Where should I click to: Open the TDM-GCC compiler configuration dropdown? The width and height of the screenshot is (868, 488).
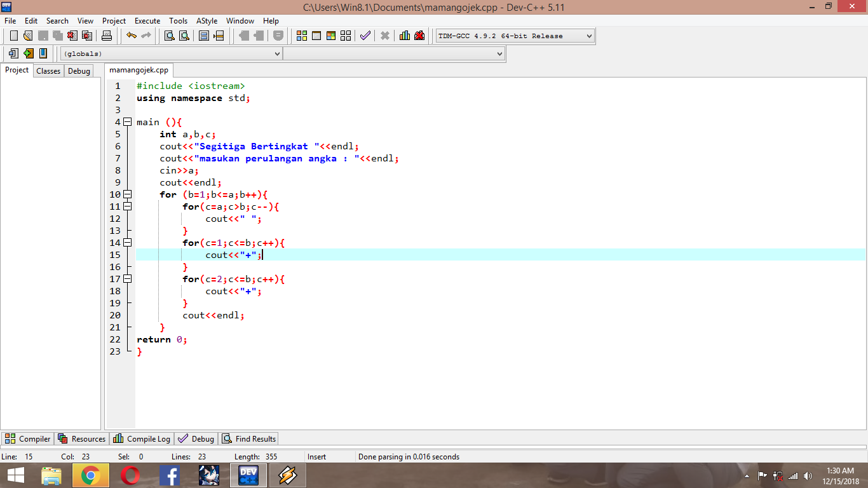[x=588, y=36]
